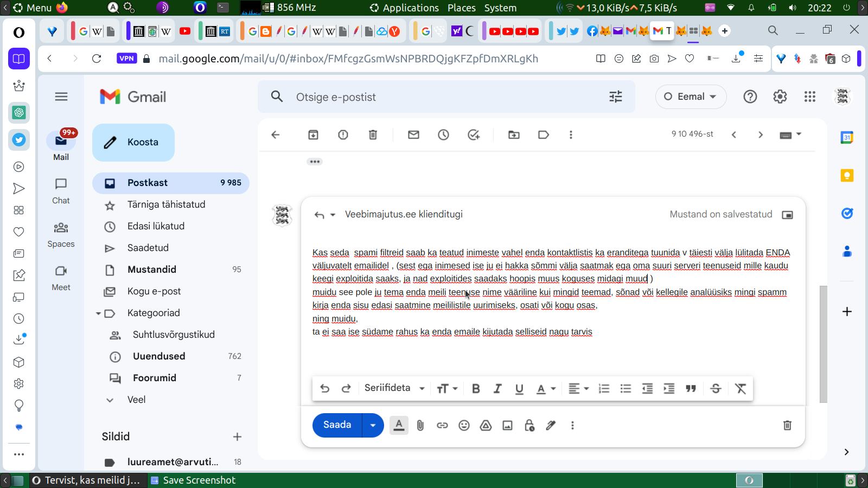
Task: Toggle italic text formatting
Action: pos(497,388)
